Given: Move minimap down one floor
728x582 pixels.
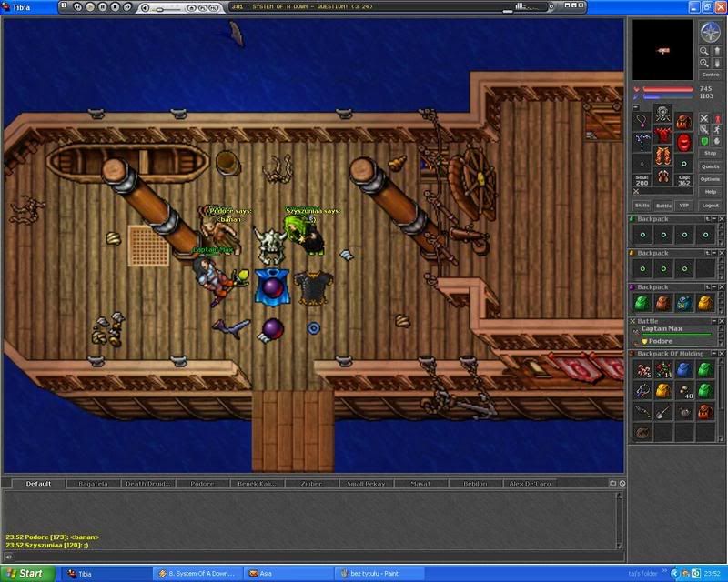Looking at the screenshot, I should (716, 63).
